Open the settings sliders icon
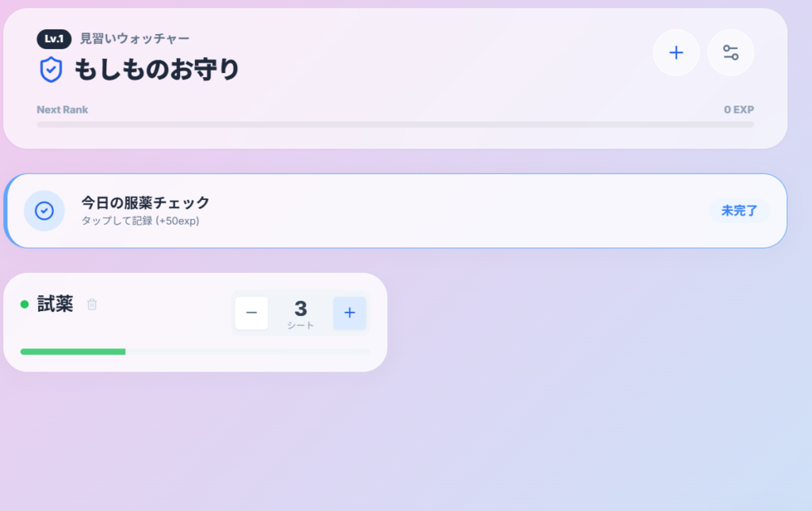812x511 pixels. (730, 53)
